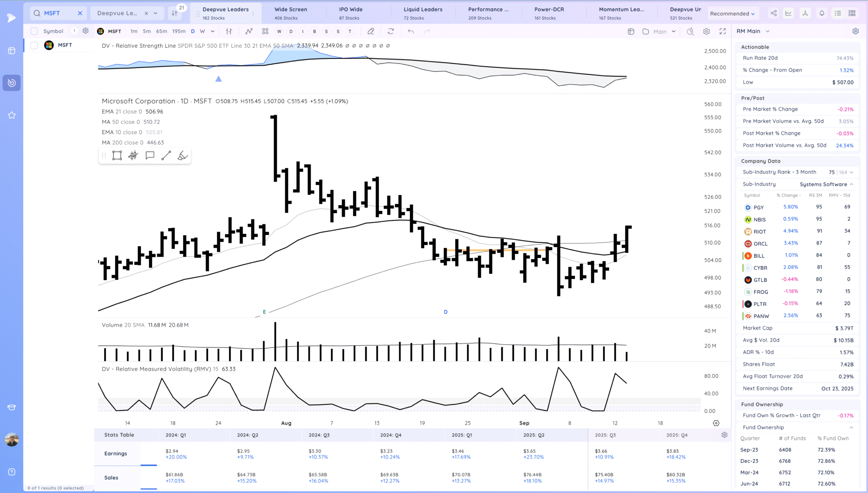Toggle the T marker circle button

(350, 31)
